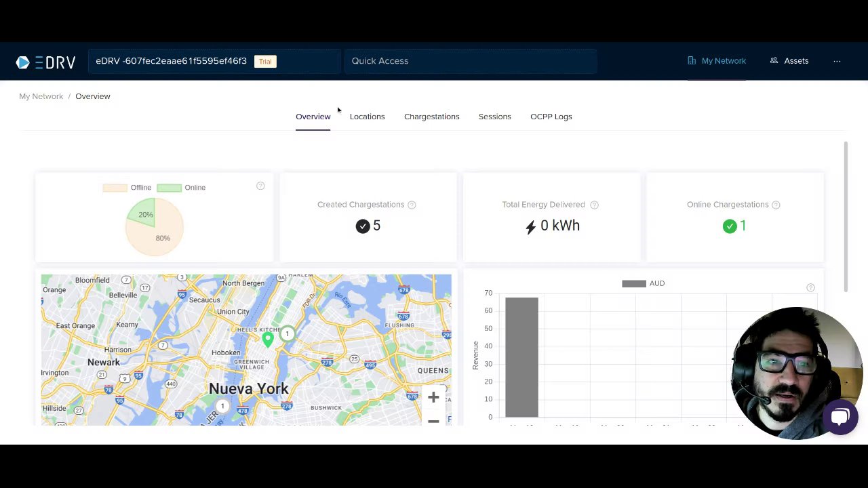
Task: Click the lightning bolt energy icon
Action: pyautogui.click(x=530, y=227)
